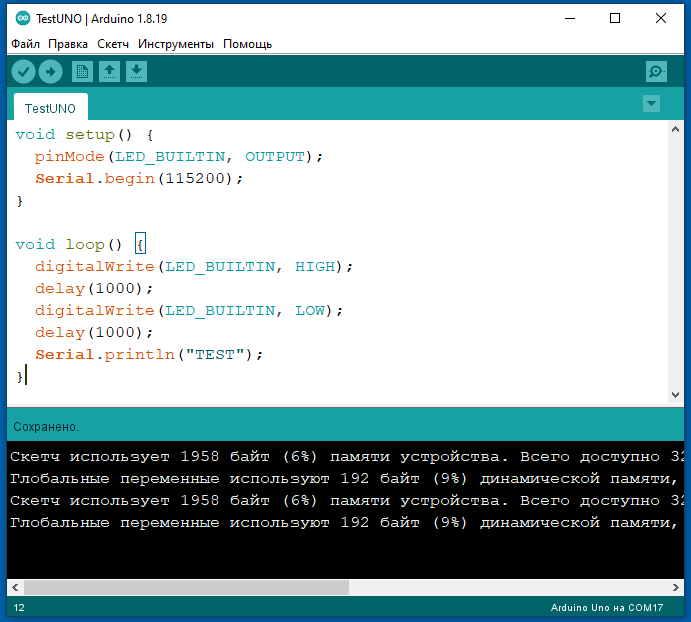Click line number 12 in status bar
This screenshot has width=691, height=622.
pos(19,608)
